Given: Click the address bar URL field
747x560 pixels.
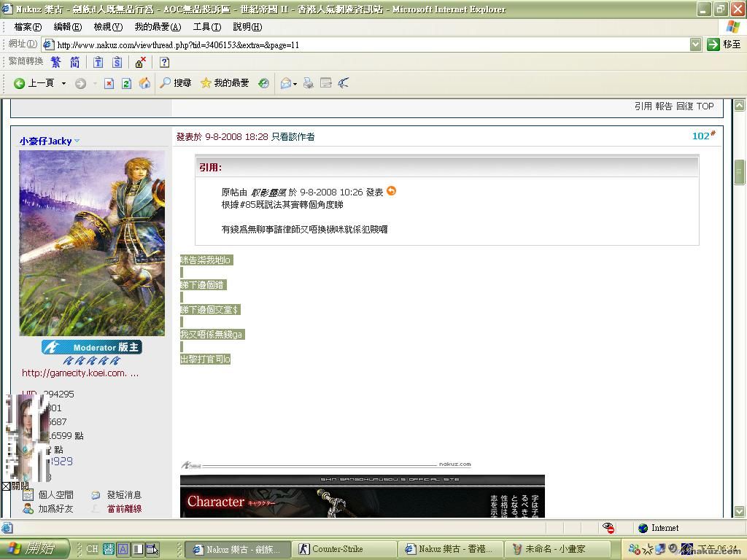Looking at the screenshot, I should (366, 44).
